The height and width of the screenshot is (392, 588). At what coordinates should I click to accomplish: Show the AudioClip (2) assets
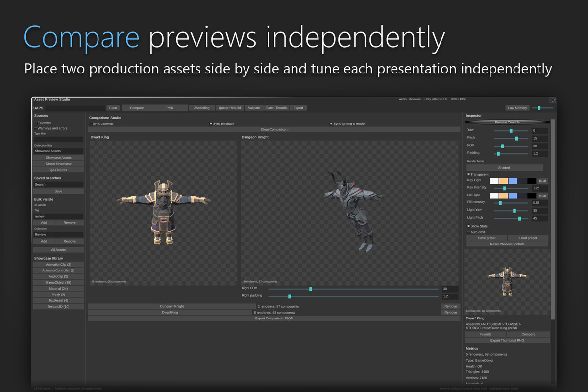coord(58,276)
